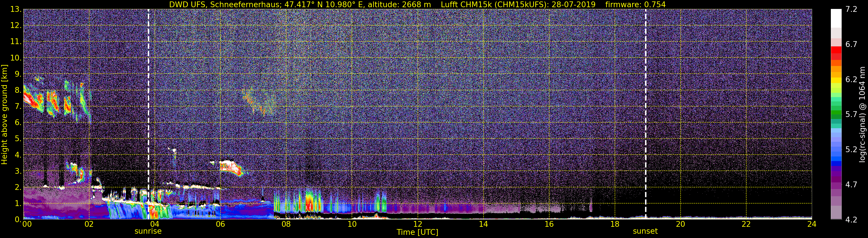868x238 pixels.
Task: Click the colorbar tick value '6.7'
Action: [851, 44]
